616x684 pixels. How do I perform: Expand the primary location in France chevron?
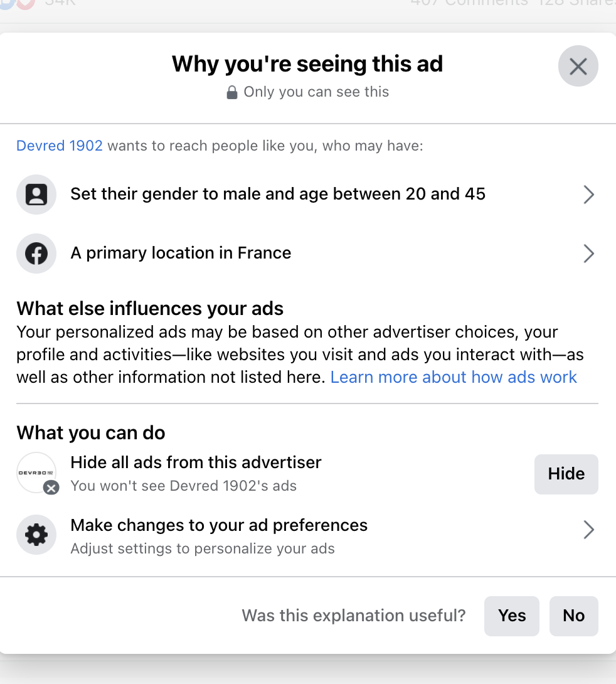[588, 254]
